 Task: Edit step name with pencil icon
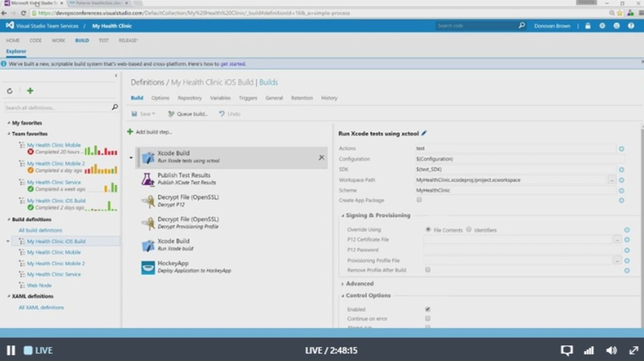424,133
